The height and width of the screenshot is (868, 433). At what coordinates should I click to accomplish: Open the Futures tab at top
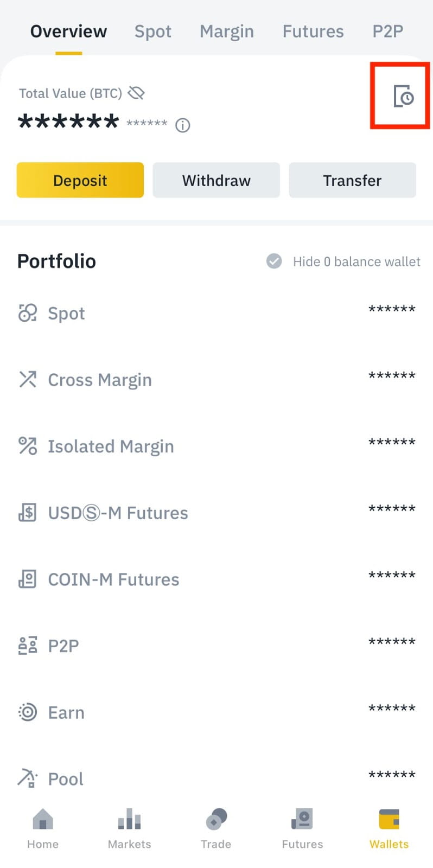tap(313, 31)
